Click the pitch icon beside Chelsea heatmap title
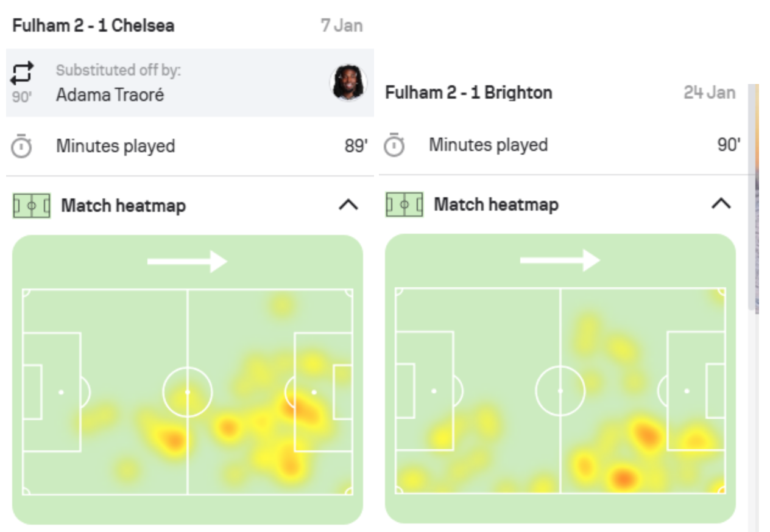The height and width of the screenshot is (532, 770). (31, 206)
